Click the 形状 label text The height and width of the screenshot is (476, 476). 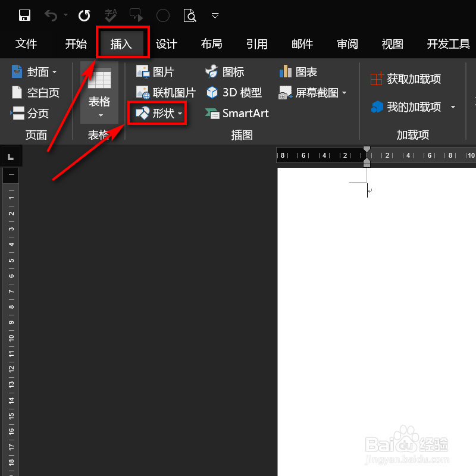click(x=163, y=113)
